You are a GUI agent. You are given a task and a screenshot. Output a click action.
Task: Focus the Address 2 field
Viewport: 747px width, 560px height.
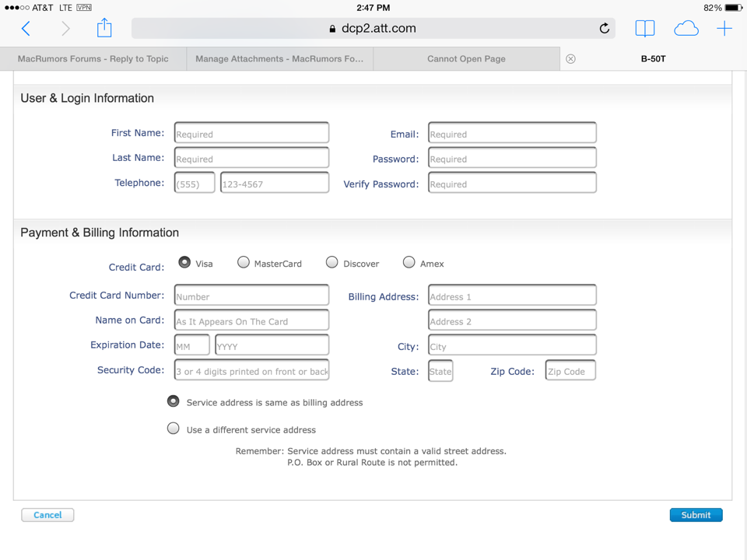(512, 320)
